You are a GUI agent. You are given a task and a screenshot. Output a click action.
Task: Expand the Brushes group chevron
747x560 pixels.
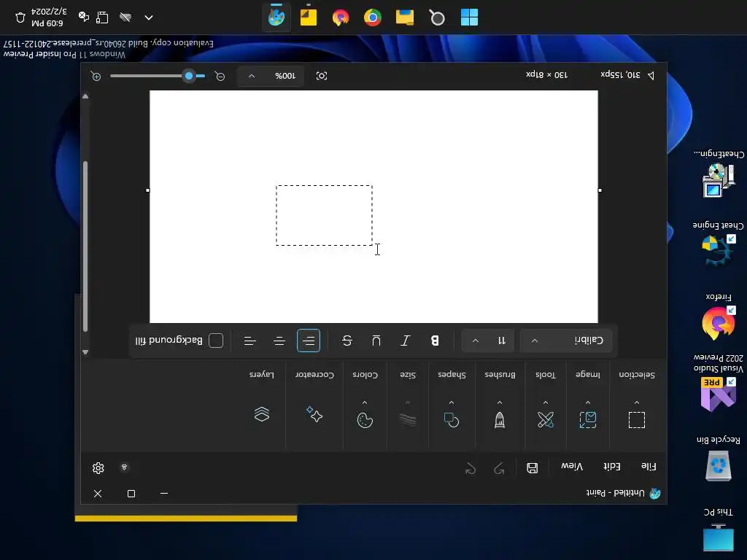[x=499, y=402]
